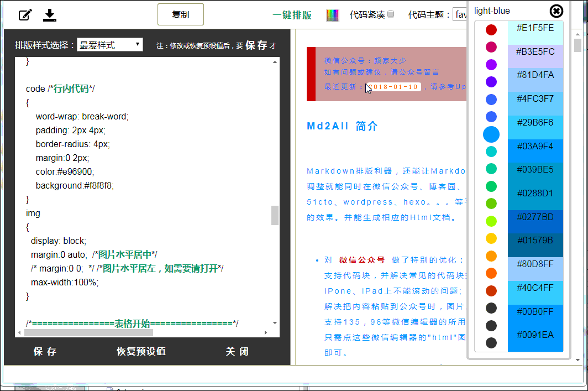Click the 'Md2All 简介' heading in preview
This screenshot has width=588, height=391.
coord(343,126)
